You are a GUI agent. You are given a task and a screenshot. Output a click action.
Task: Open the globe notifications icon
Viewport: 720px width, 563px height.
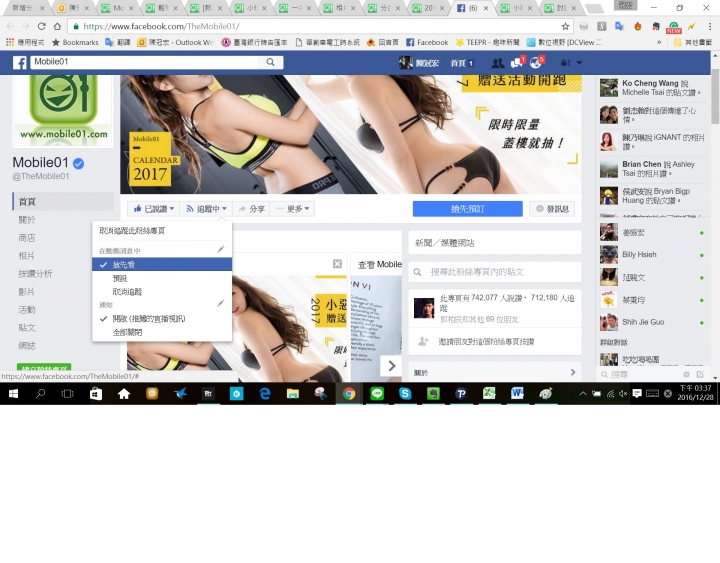[535, 62]
